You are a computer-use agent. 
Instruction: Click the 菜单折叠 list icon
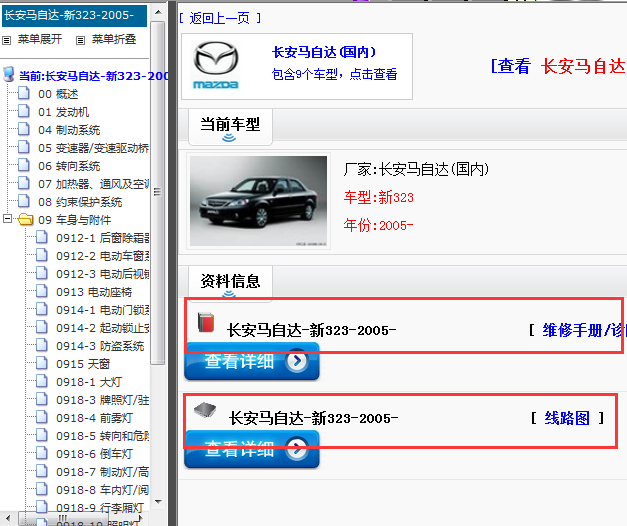tap(80, 40)
